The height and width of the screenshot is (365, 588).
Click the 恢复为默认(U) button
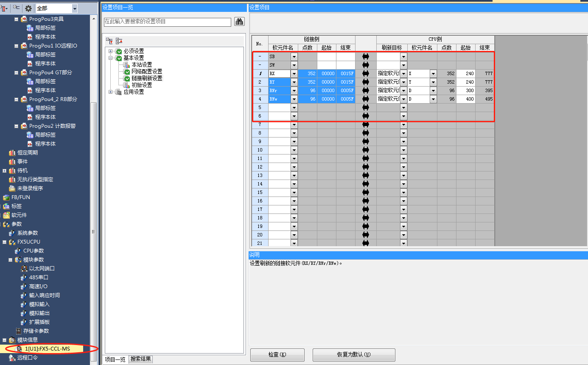point(353,355)
